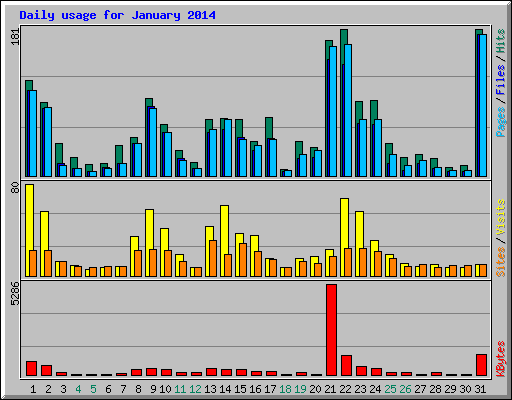512x400 pixels.
Task: Click day label 25 on the x-axis
Action: click(x=390, y=389)
